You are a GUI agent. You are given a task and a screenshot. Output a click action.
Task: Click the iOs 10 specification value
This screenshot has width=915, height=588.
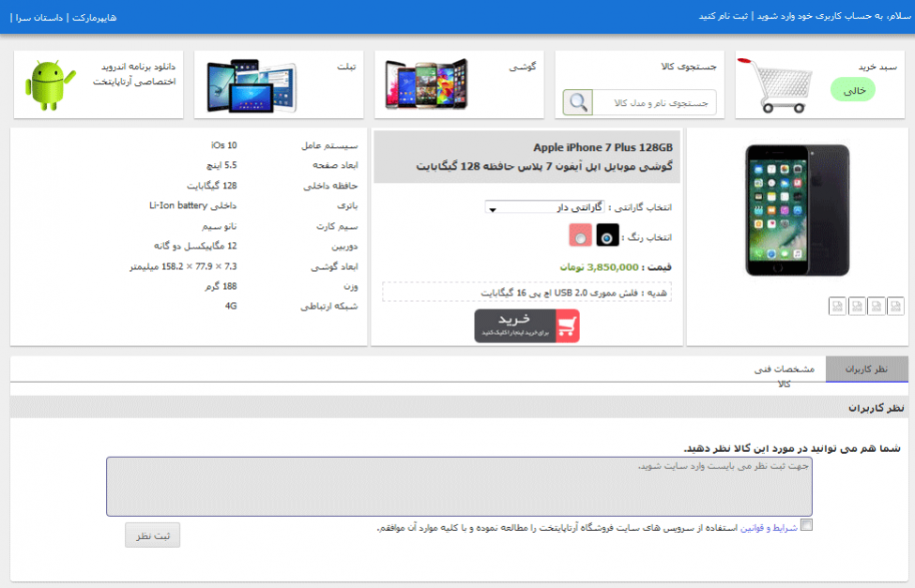pos(223,145)
